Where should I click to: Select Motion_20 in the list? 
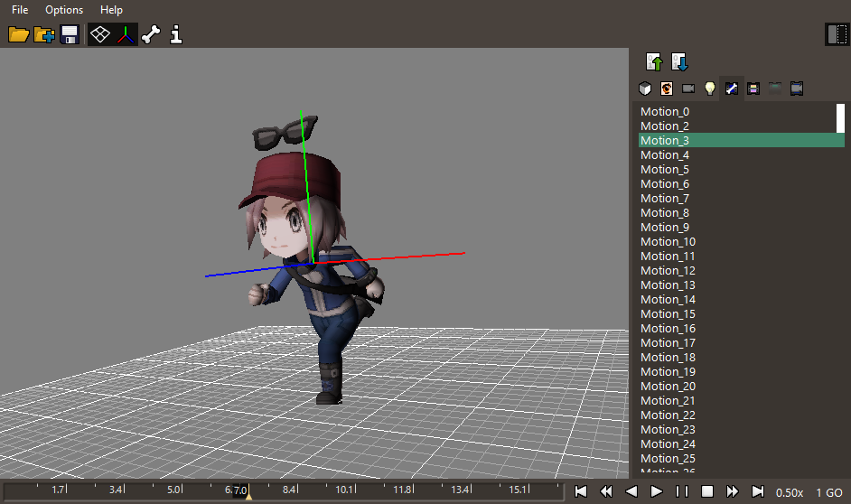tap(742, 387)
